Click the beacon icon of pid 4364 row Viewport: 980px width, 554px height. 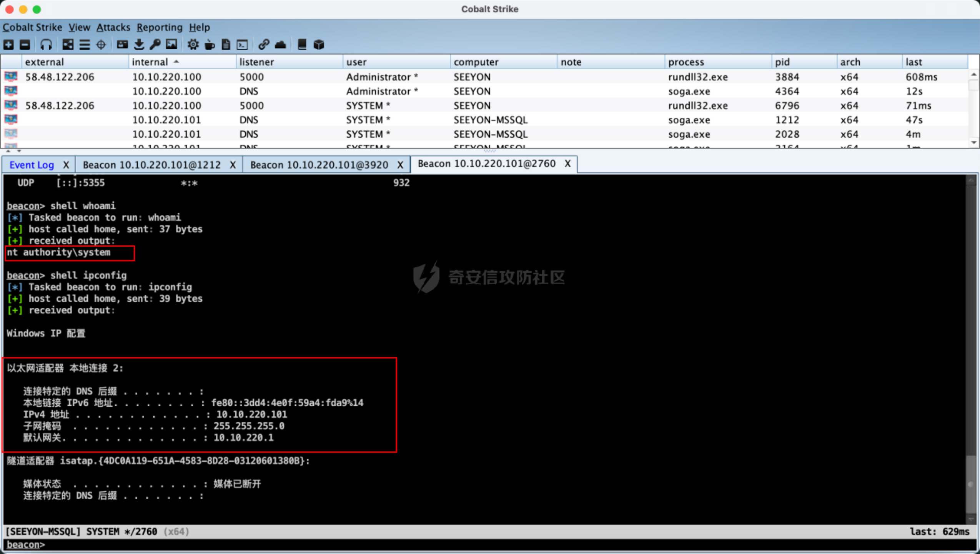(11, 91)
